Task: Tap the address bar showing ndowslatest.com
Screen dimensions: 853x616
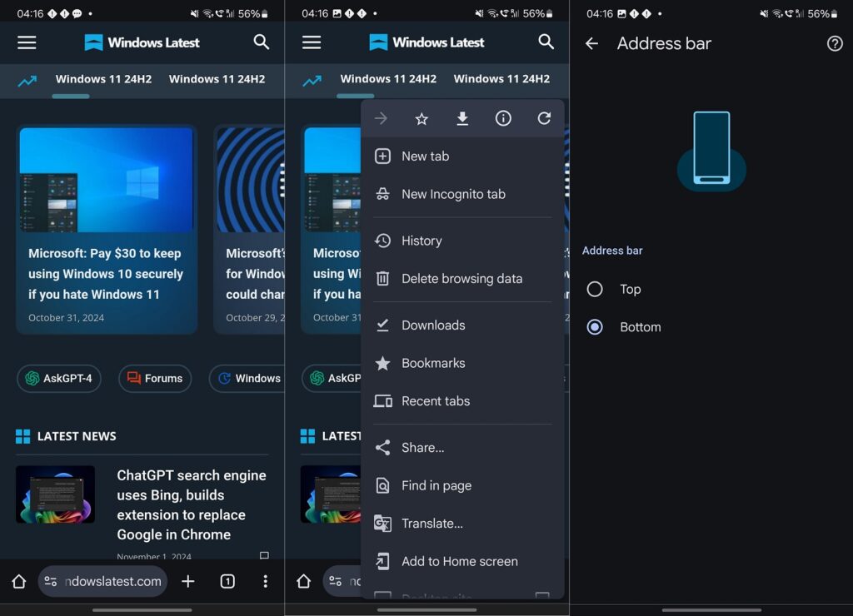Action: coord(104,581)
